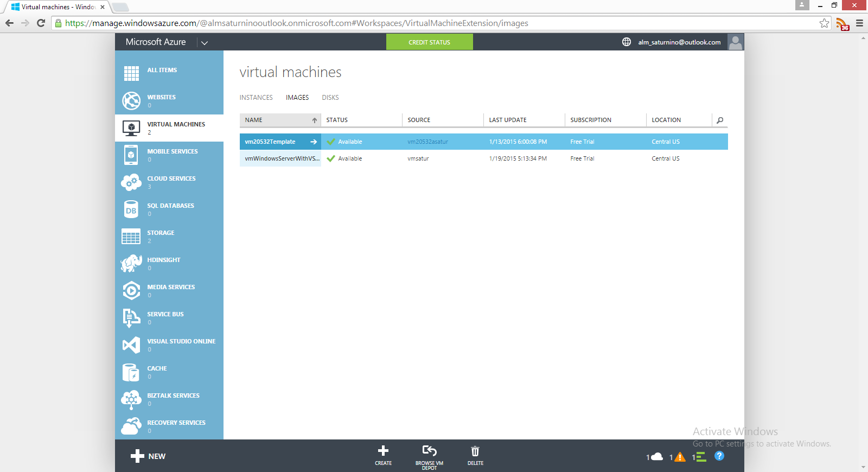This screenshot has height=472, width=868.
Task: Click the Credit Status button
Action: pos(430,42)
